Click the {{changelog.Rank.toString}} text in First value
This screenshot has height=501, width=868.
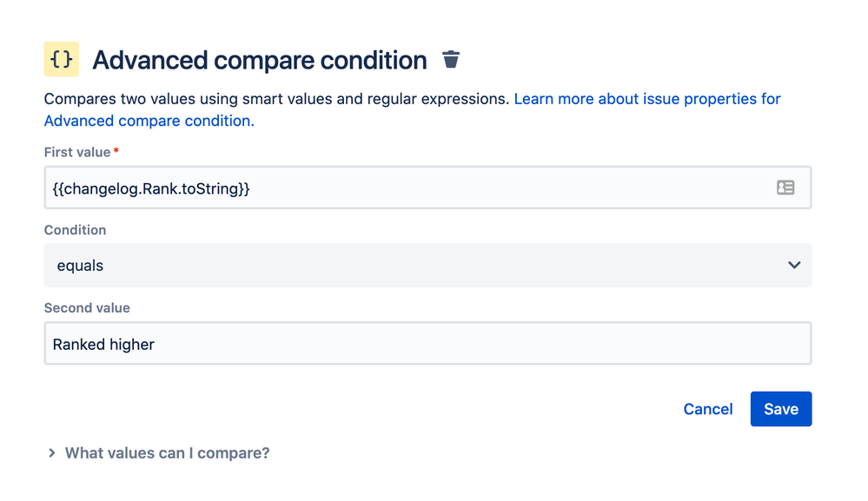151,188
